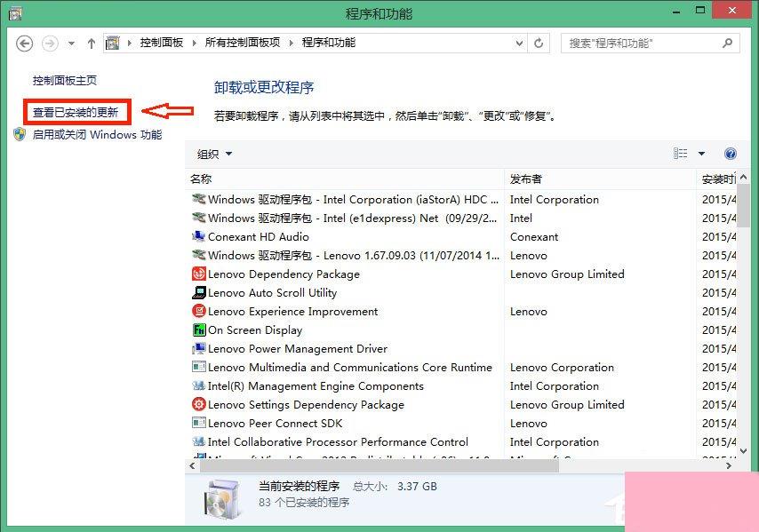Refresh the programs list
Viewport: 759px width, 532px height.
tap(539, 43)
